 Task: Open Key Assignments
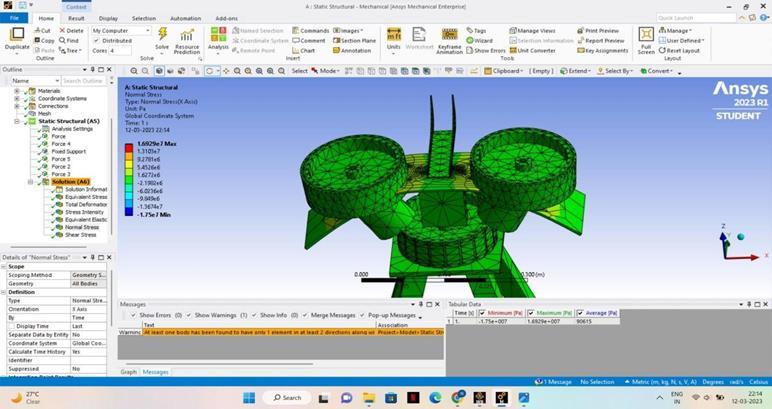603,50
